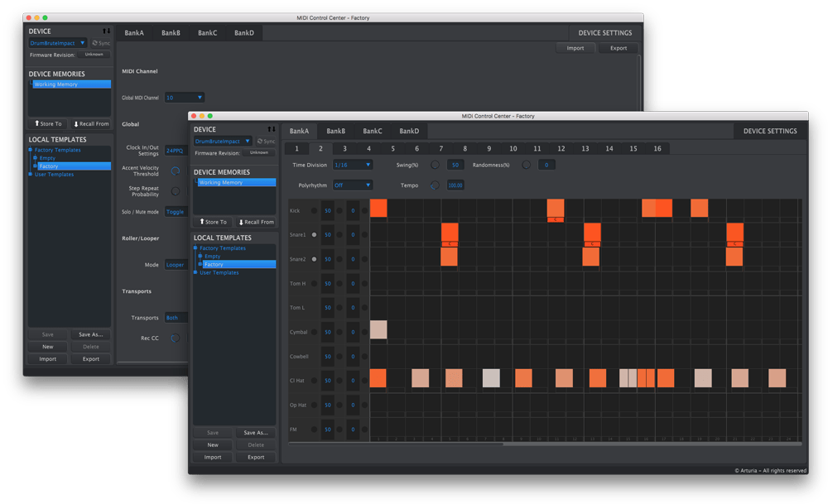Click the Store To arrow in back window

point(37,123)
